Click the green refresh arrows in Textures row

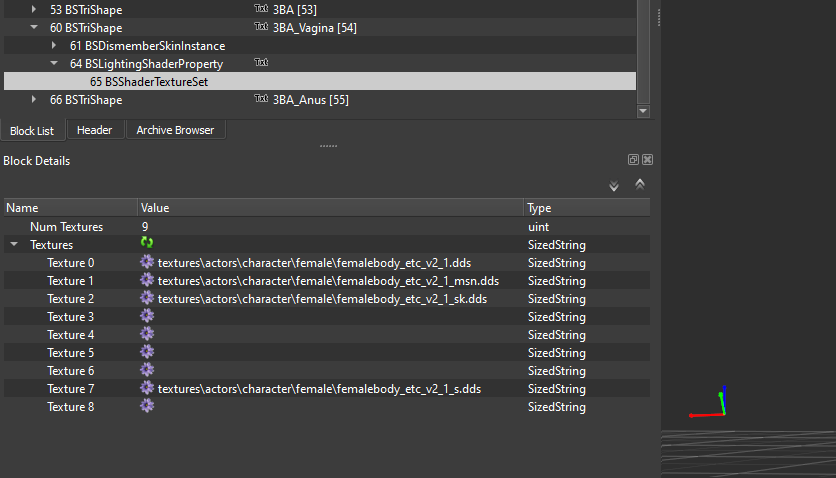point(147,242)
